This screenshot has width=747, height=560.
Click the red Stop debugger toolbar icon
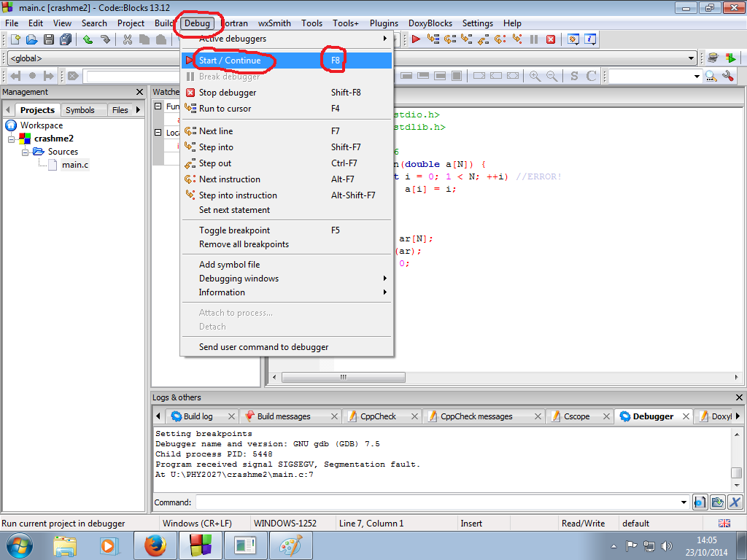pyautogui.click(x=551, y=39)
